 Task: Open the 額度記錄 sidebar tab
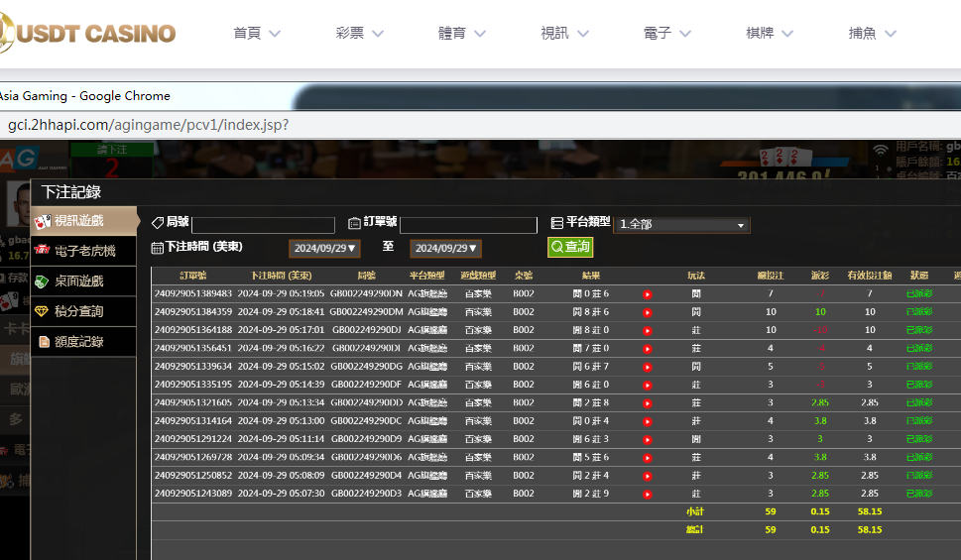(78, 342)
